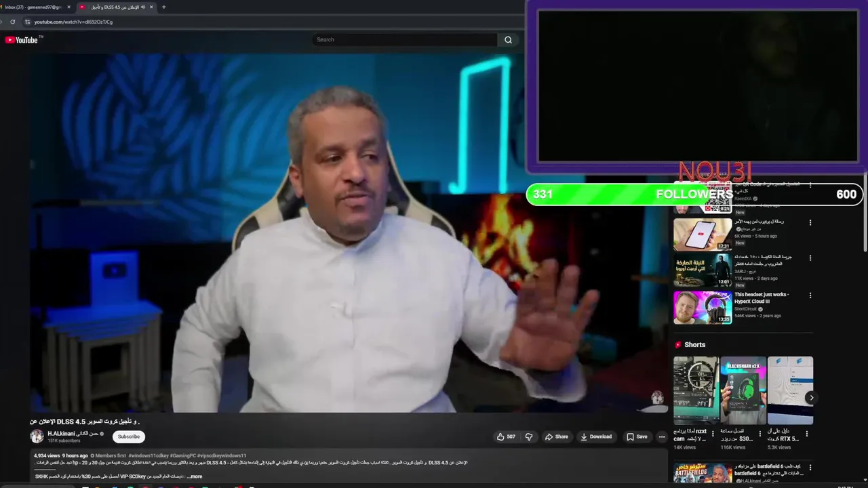Open options menu for 17:31 video
The image size is (868, 488).
(x=810, y=222)
